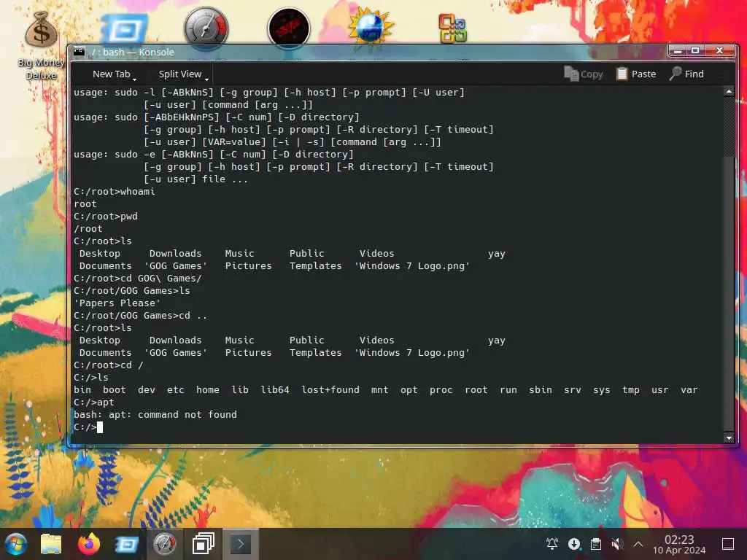Viewport: 747px width, 560px height.
Task: Click the Paste clipboard icon in Konsole
Action: [x=622, y=74]
